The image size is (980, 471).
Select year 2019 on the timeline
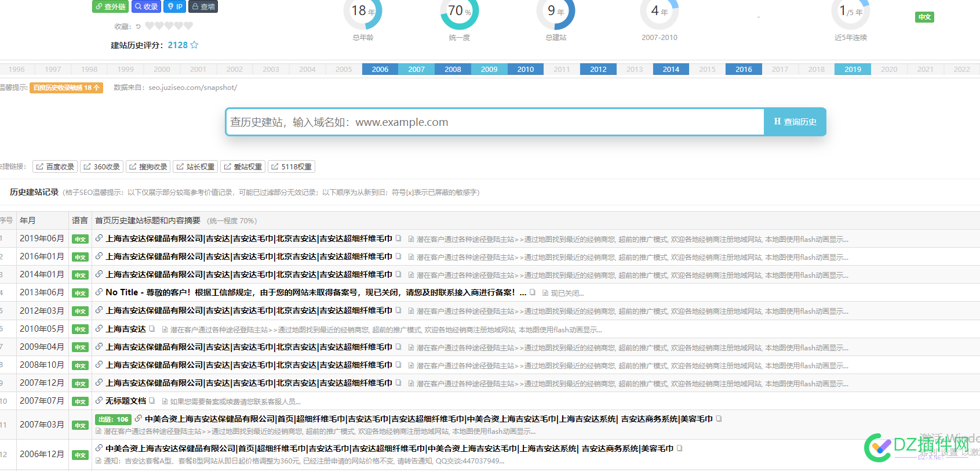[x=853, y=69]
